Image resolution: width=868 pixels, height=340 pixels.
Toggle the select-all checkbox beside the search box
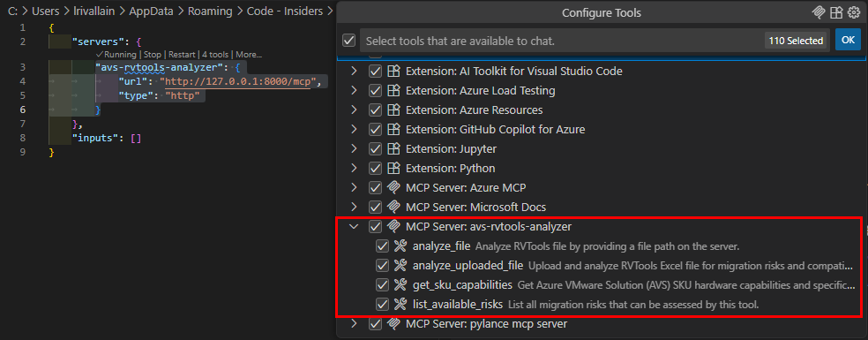[x=348, y=41]
